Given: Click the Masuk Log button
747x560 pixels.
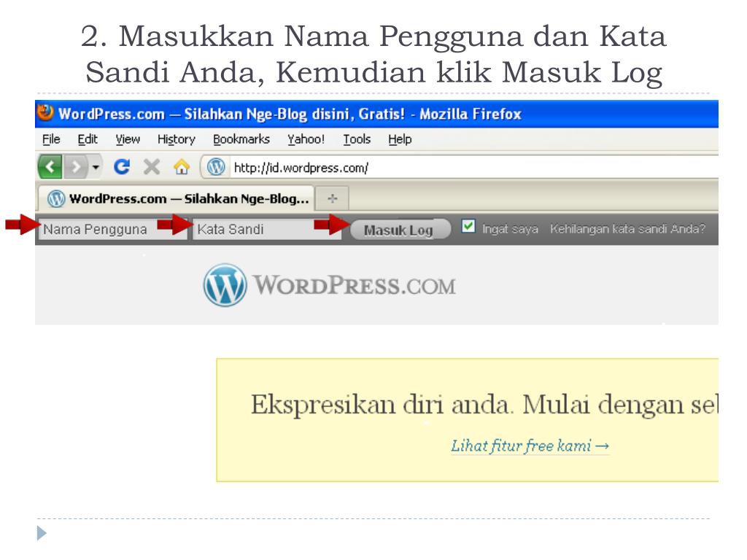Looking at the screenshot, I should coord(400,230).
